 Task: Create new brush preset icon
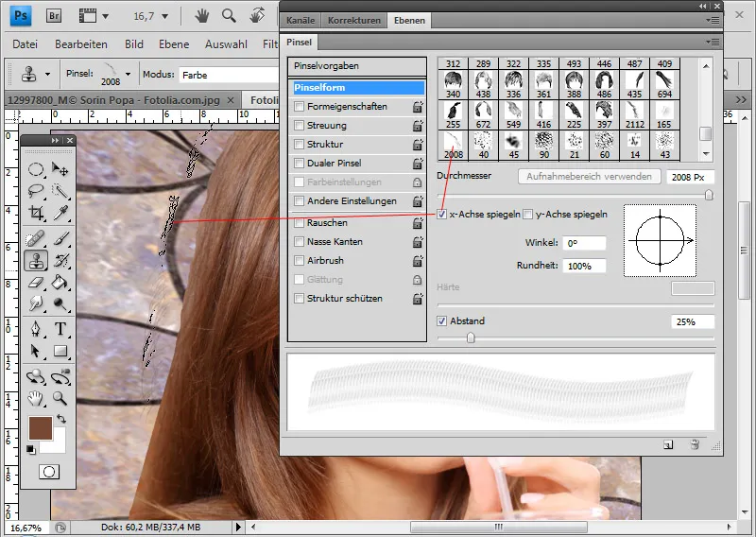coord(668,445)
